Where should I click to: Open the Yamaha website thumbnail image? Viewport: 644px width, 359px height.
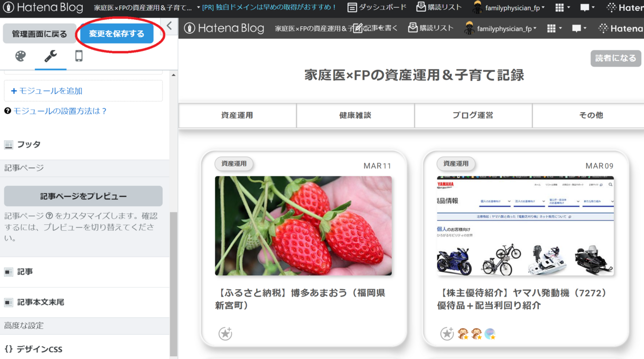(525, 226)
